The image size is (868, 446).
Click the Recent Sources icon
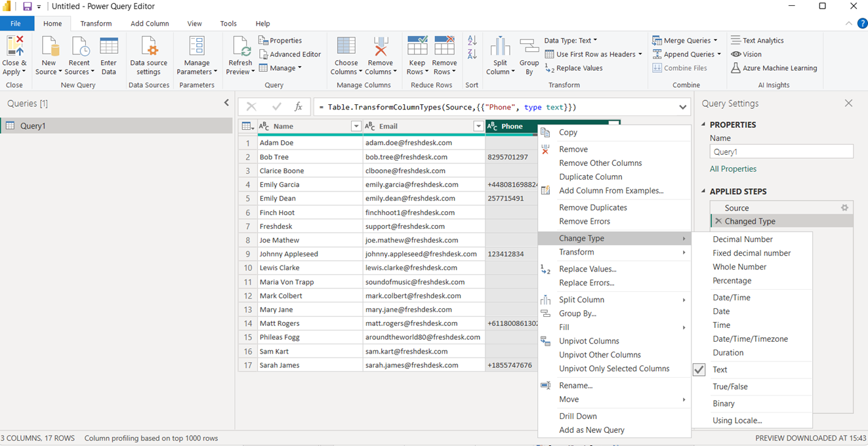[x=79, y=47]
